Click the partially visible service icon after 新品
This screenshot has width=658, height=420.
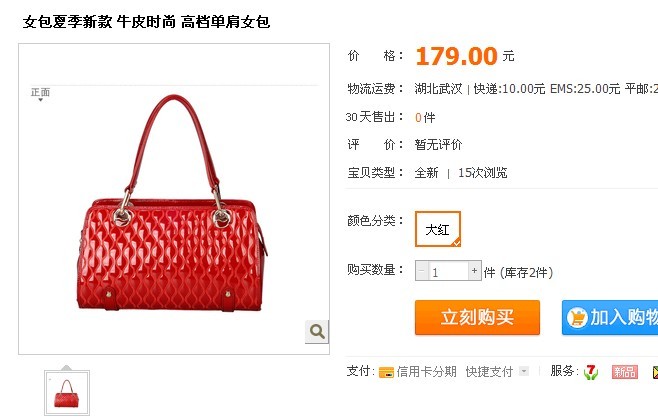655,372
